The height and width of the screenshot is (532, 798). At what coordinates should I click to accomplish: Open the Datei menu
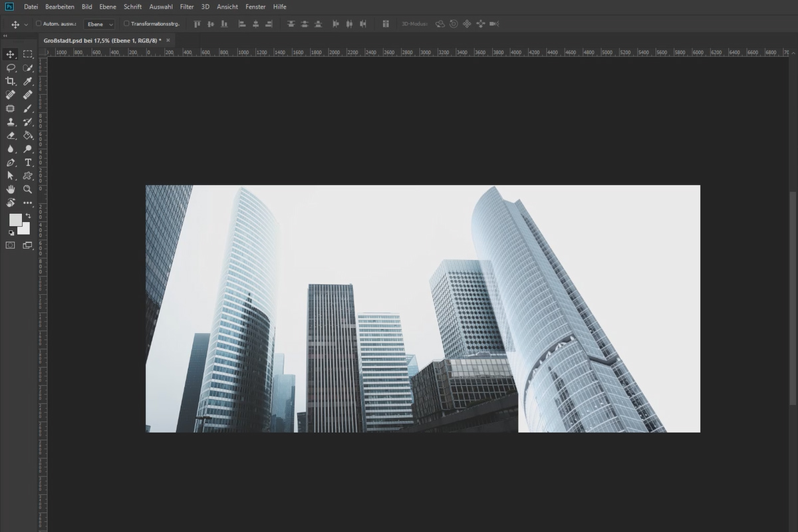click(31, 7)
